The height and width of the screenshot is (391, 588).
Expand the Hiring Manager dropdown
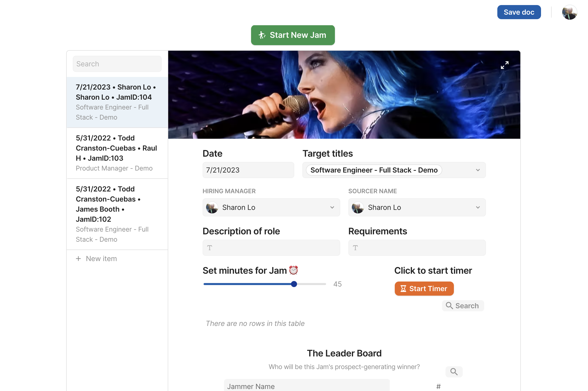[332, 207]
